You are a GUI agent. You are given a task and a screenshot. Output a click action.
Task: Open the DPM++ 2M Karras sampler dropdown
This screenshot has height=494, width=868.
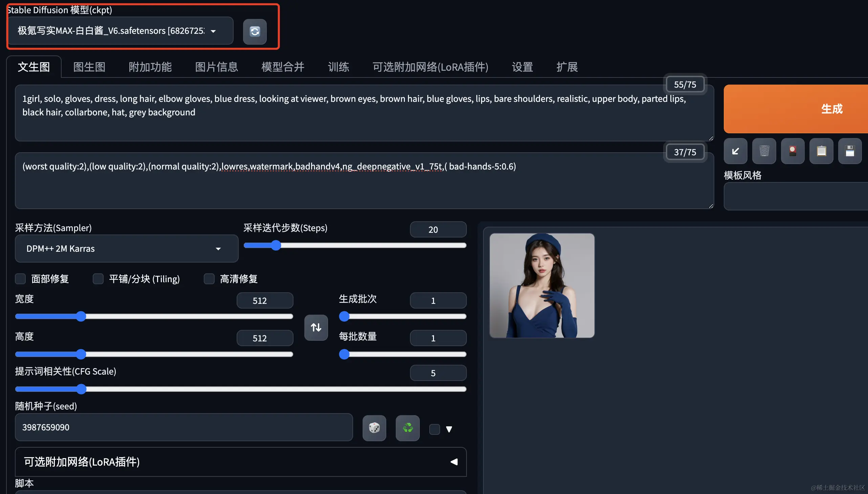coord(126,249)
